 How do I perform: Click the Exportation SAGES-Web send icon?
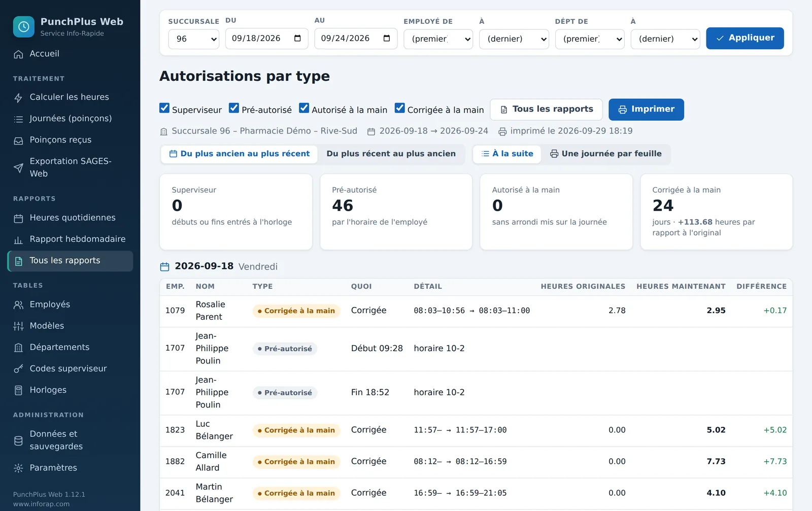(18, 168)
